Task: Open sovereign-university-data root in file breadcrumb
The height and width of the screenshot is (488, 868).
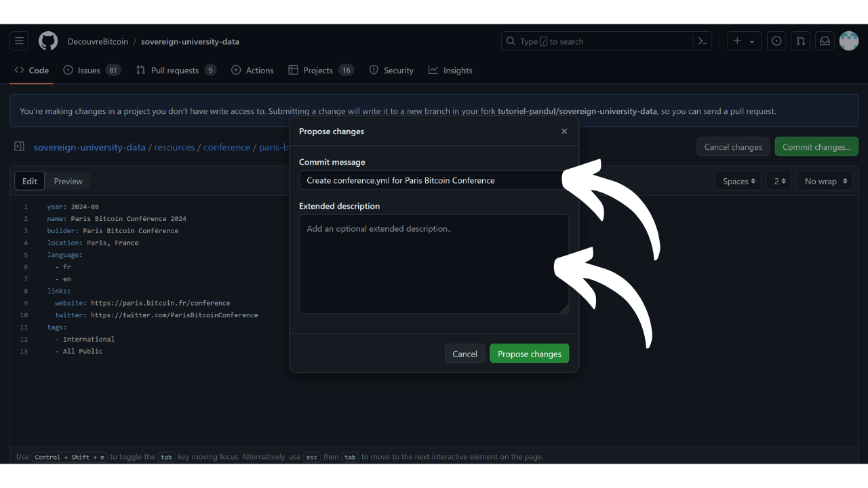Action: tap(90, 147)
